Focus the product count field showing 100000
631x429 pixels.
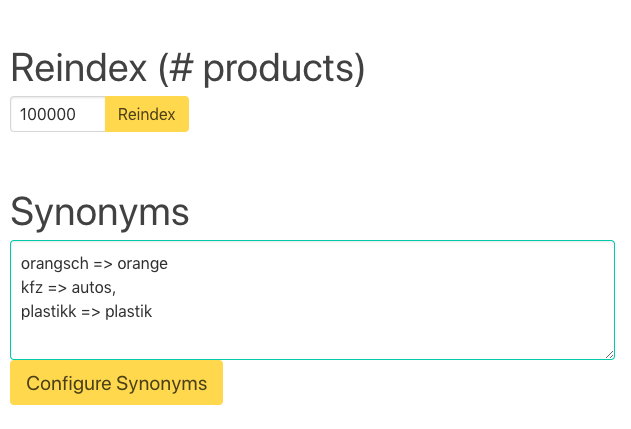(48, 114)
